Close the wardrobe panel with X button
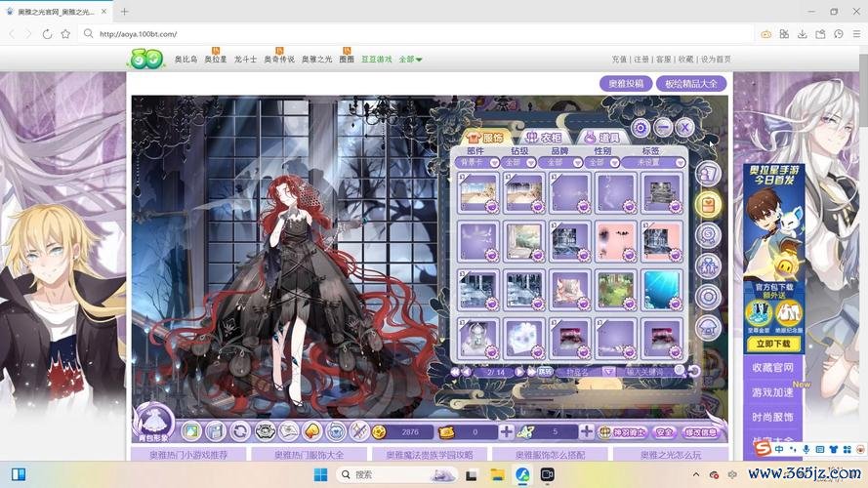 pos(684,128)
